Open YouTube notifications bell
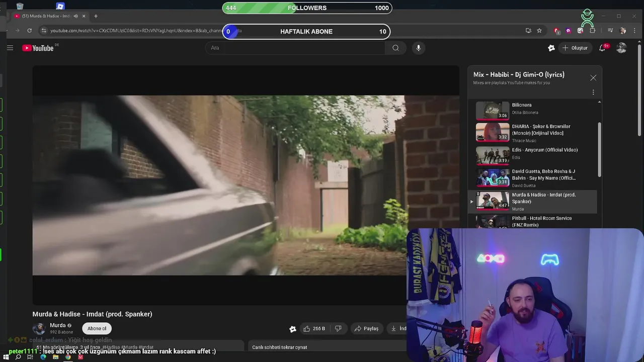Image resolution: width=644 pixels, height=362 pixels. [602, 48]
